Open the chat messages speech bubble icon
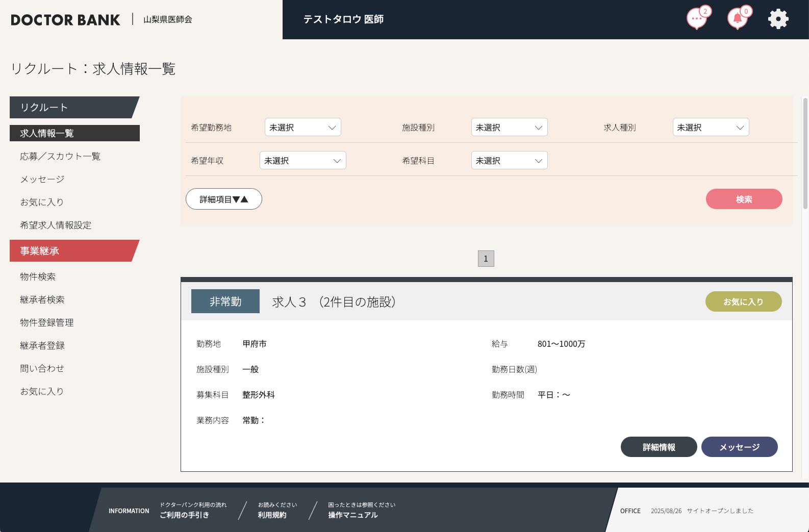Image resolution: width=809 pixels, height=532 pixels. tap(696, 19)
